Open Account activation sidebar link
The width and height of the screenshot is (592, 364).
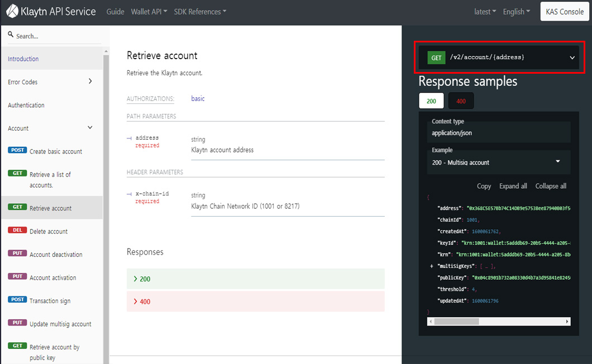point(53,277)
